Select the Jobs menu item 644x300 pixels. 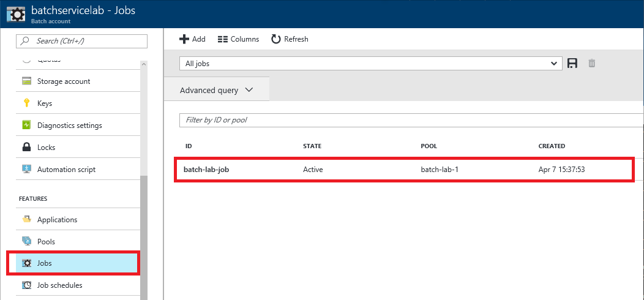78,263
